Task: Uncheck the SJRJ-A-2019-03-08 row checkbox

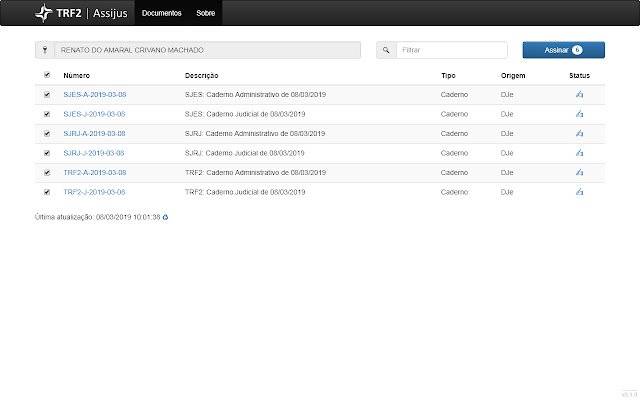Action: (47, 133)
